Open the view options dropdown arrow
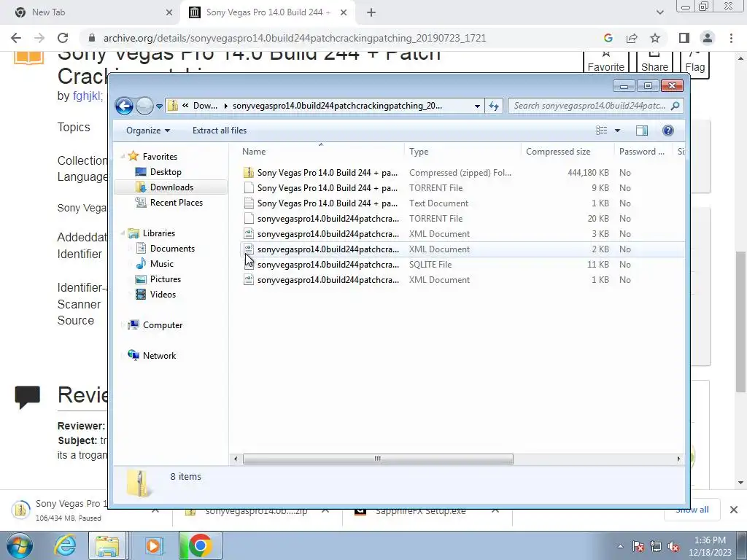 click(x=617, y=131)
